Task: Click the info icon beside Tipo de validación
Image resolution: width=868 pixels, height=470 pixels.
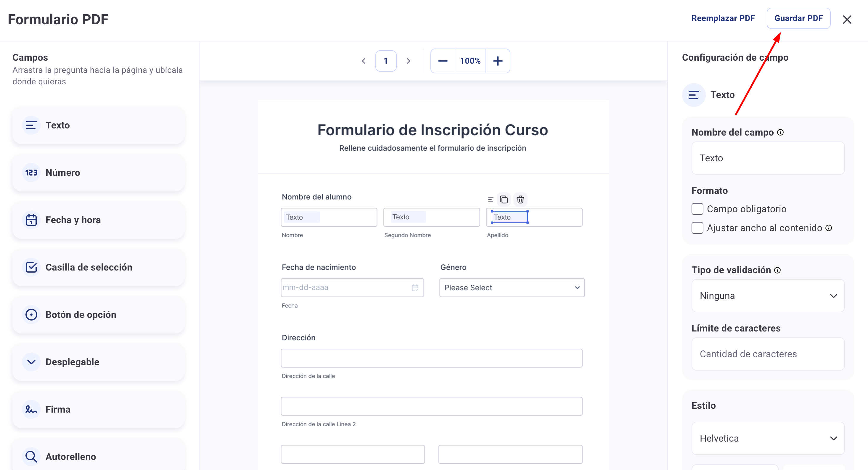Action: click(x=777, y=270)
